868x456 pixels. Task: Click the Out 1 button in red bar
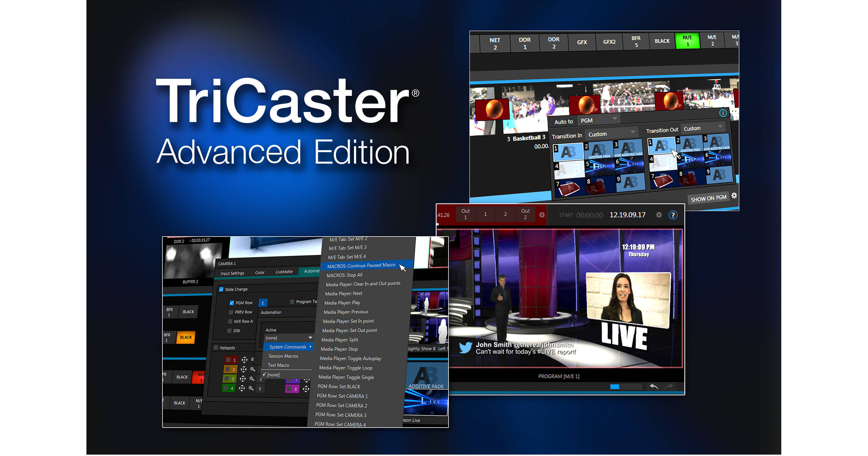[x=465, y=214]
